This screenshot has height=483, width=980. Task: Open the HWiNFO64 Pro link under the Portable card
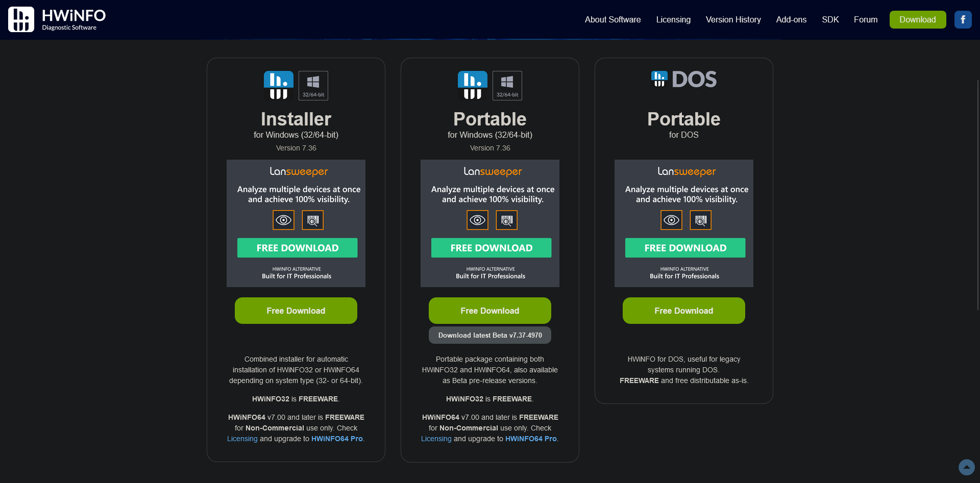point(531,439)
